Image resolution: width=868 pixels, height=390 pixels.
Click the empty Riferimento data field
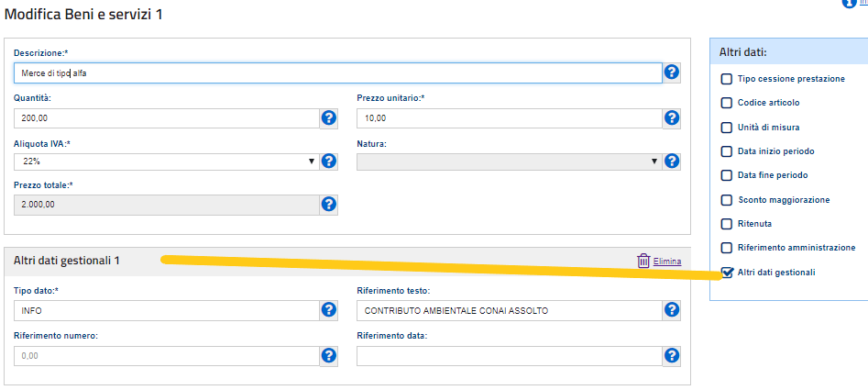pos(510,356)
